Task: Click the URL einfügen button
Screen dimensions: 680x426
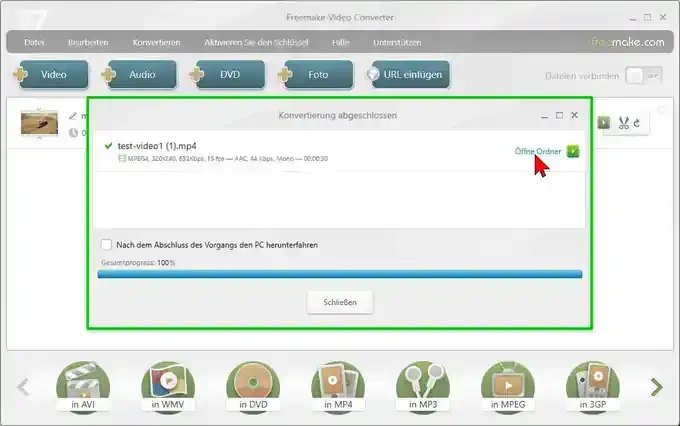Action: [x=411, y=75]
